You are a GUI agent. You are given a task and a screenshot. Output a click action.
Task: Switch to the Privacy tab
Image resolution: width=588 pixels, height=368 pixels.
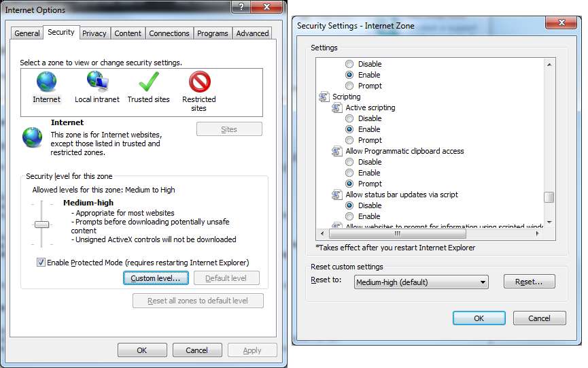coord(94,33)
